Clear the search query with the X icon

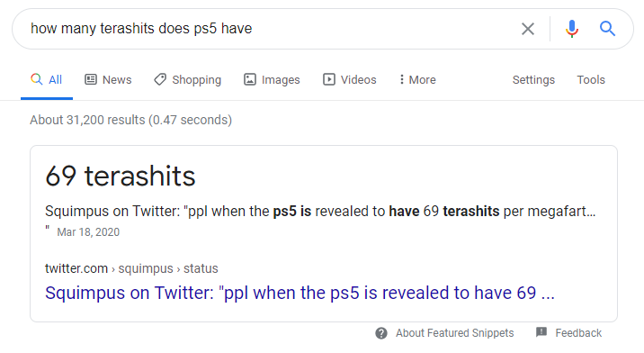[x=528, y=29]
